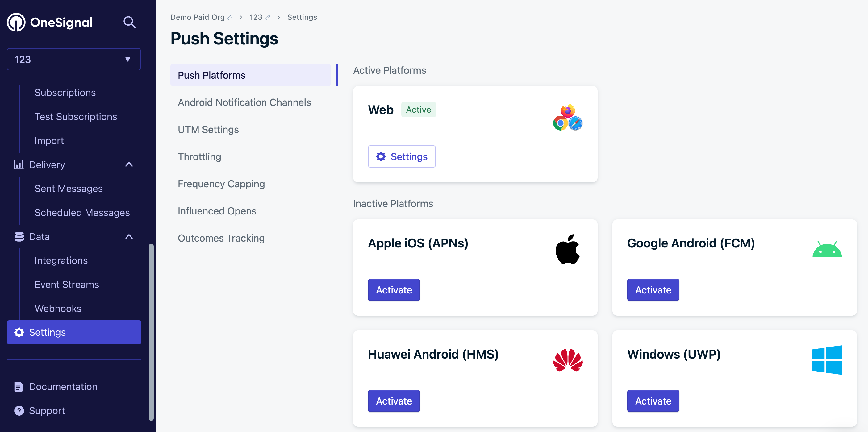Open Integrations in sidebar
Viewport: 868px width, 432px height.
[x=61, y=260]
